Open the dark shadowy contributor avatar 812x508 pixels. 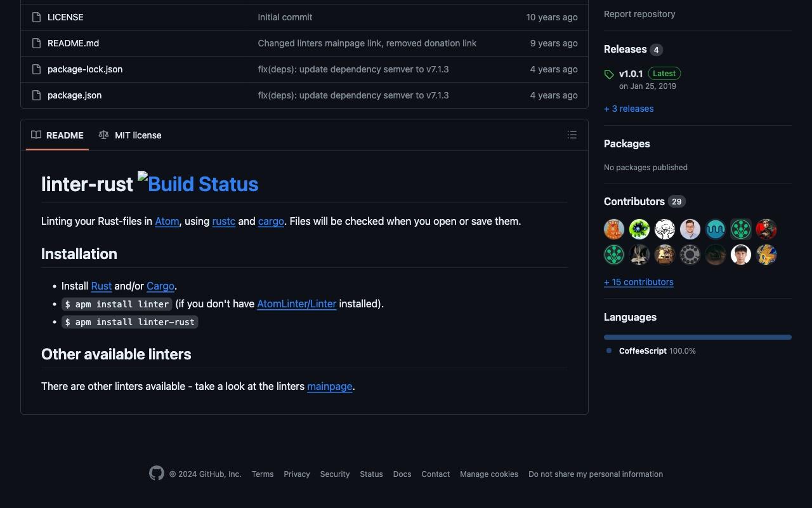coord(716,255)
